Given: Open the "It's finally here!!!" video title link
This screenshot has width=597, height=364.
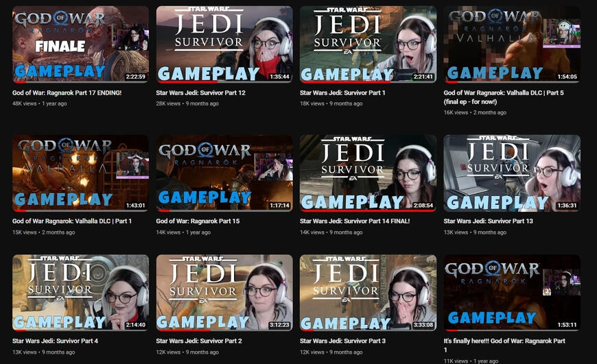Looking at the screenshot, I should pyautogui.click(x=504, y=341).
